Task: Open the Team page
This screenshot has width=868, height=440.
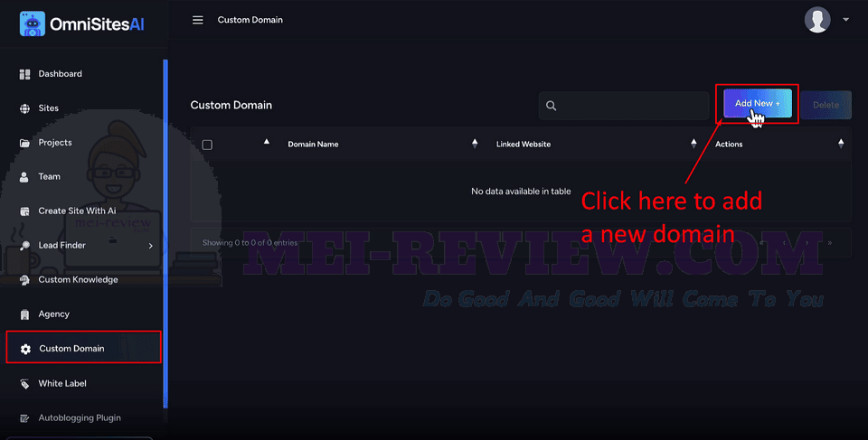Action: (x=49, y=176)
